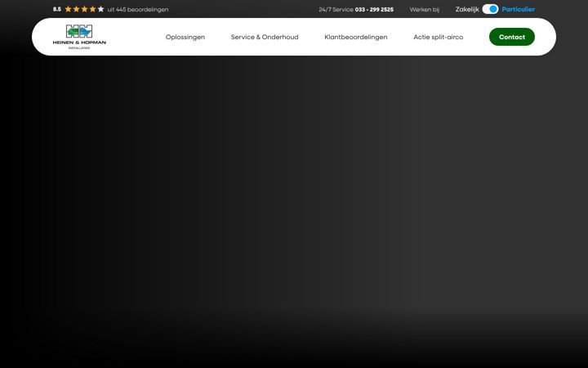Click the green Contact button
Image resolution: width=588 pixels, height=368 pixels.
tap(512, 37)
